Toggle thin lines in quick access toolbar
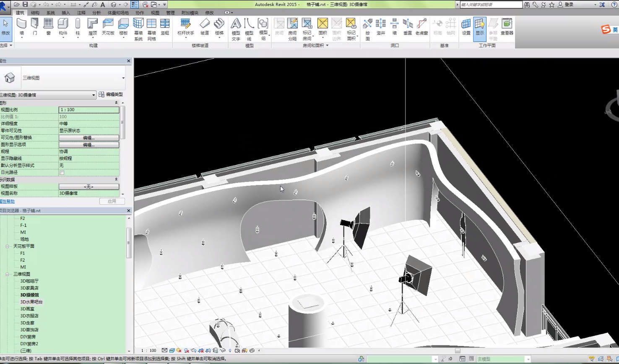Image resolution: width=619 pixels, height=364 pixels. (135, 5)
